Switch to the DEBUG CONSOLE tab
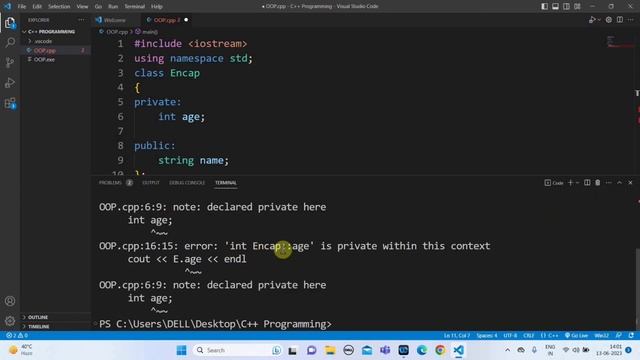 click(x=187, y=182)
